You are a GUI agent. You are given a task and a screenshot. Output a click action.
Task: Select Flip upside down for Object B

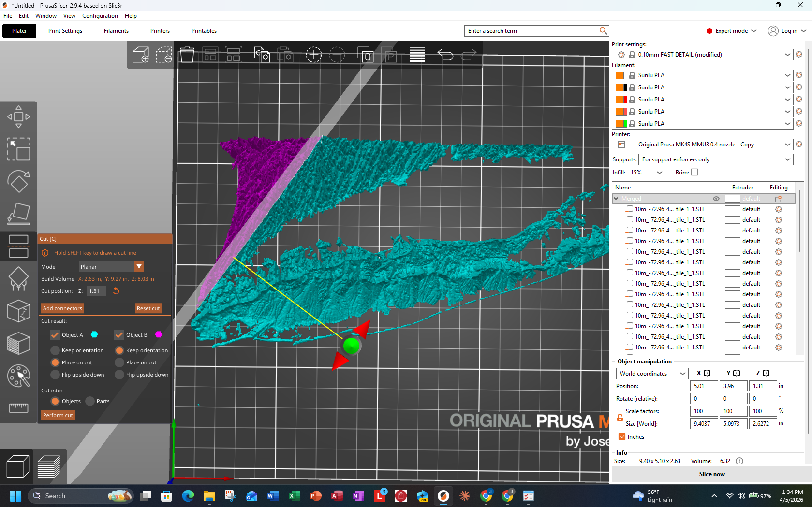[x=119, y=375]
